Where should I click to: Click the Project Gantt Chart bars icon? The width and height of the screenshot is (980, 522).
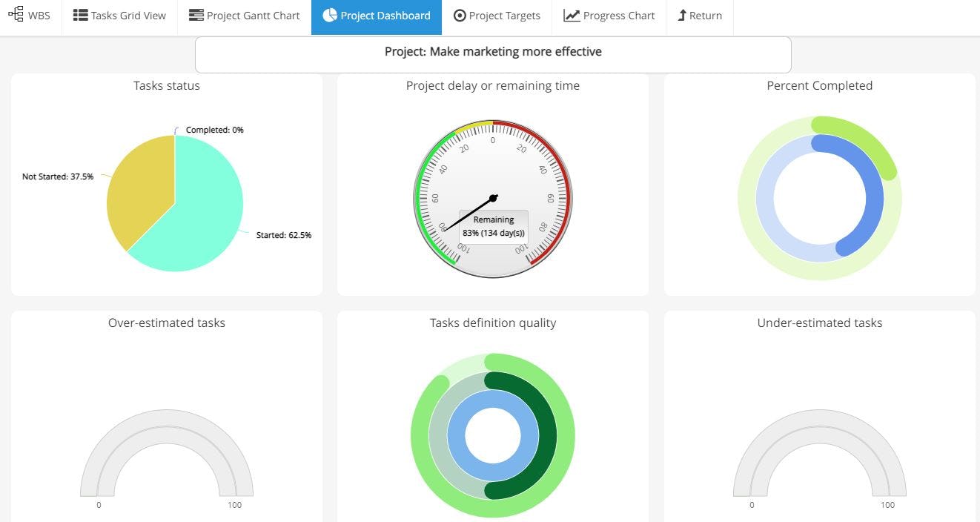pyautogui.click(x=196, y=13)
